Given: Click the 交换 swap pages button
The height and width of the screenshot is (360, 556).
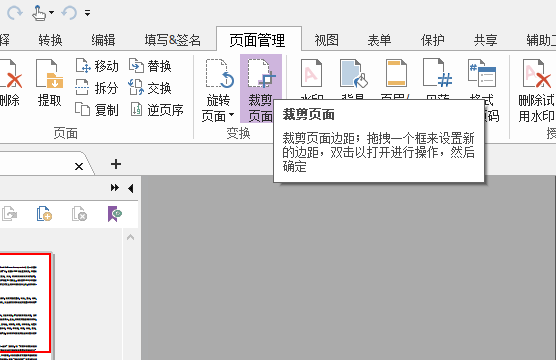Looking at the screenshot, I should pos(150,88).
